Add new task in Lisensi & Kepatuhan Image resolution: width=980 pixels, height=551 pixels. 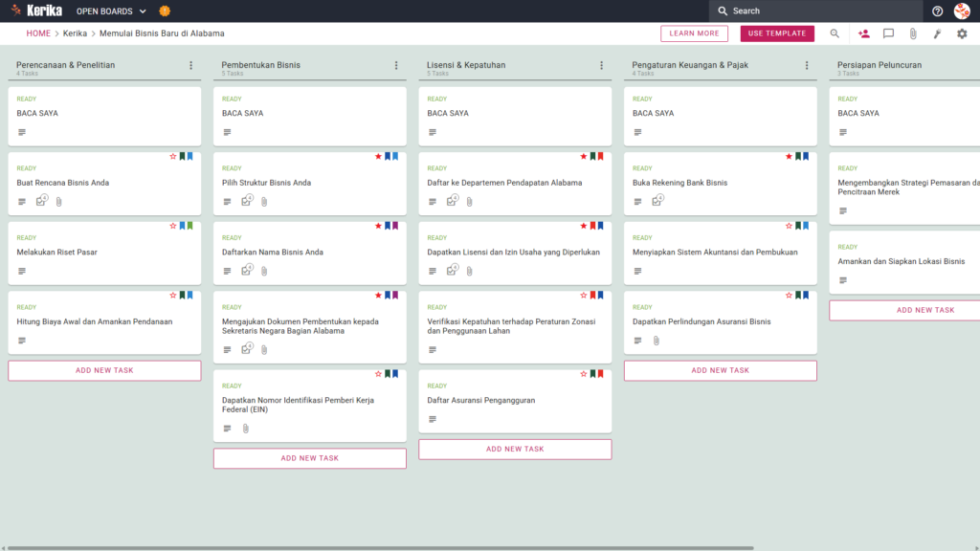(x=515, y=450)
